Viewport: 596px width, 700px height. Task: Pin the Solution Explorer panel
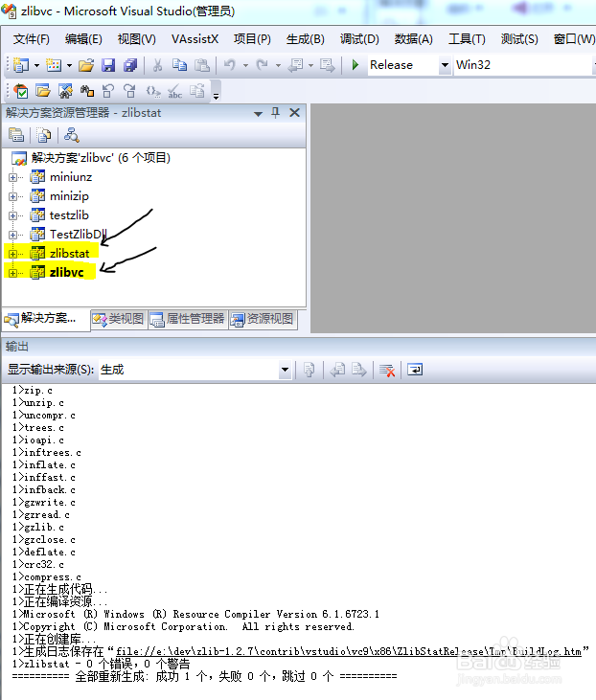[276, 112]
